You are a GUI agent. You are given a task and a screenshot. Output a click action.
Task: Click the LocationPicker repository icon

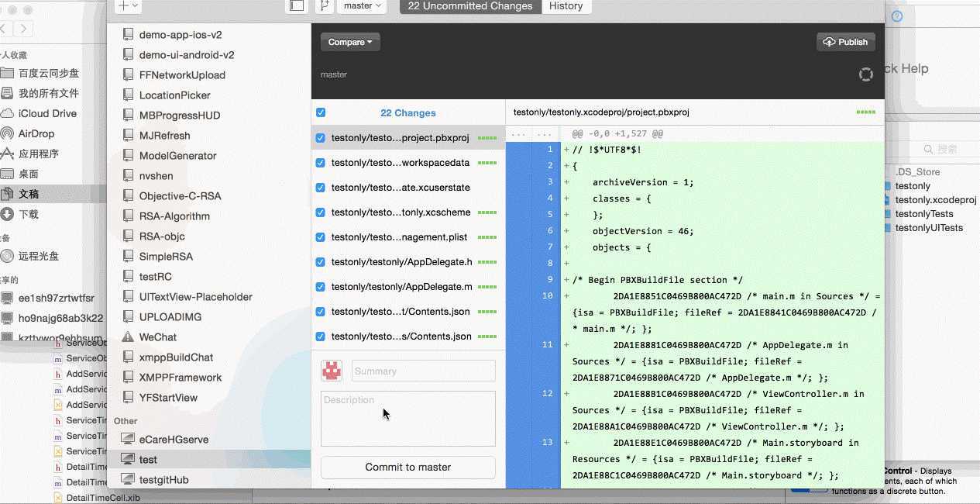129,95
